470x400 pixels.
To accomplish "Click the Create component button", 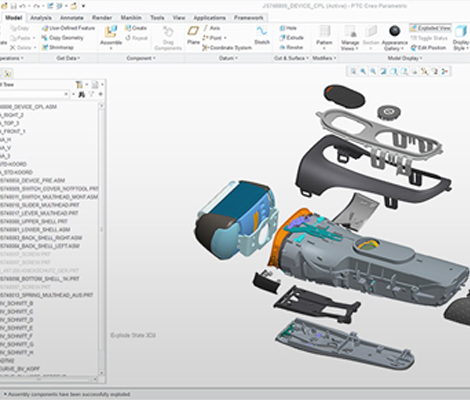I will [x=136, y=28].
